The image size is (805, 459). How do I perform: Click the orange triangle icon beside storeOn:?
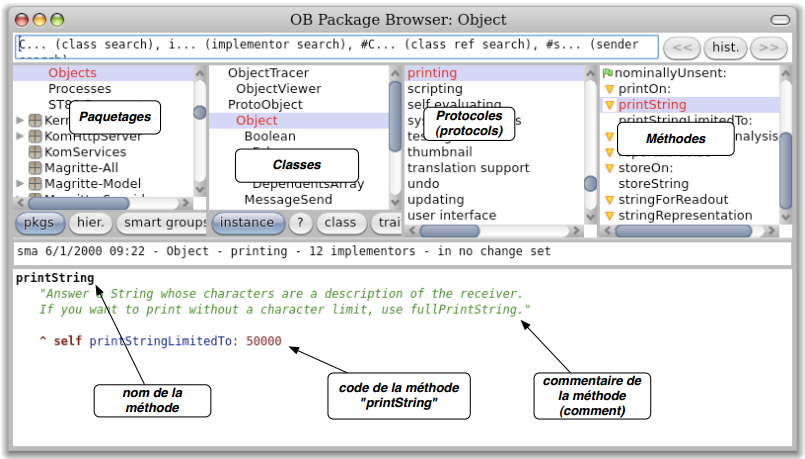608,168
